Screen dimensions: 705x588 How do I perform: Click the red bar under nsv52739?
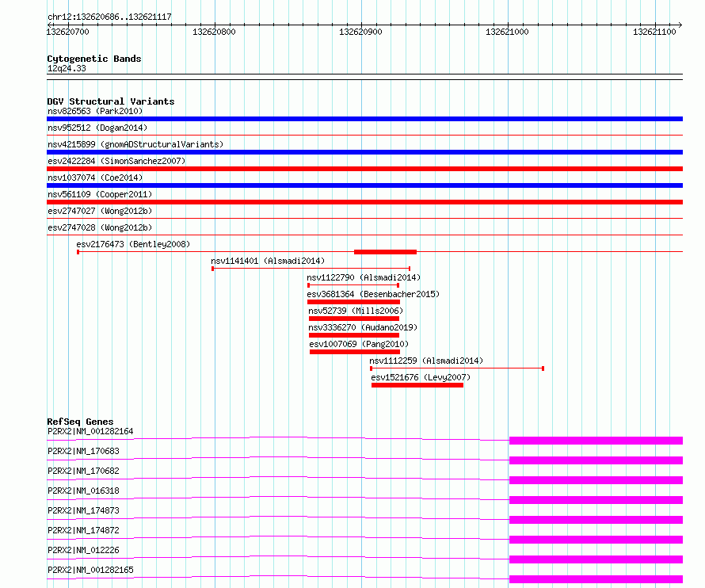[x=354, y=319]
